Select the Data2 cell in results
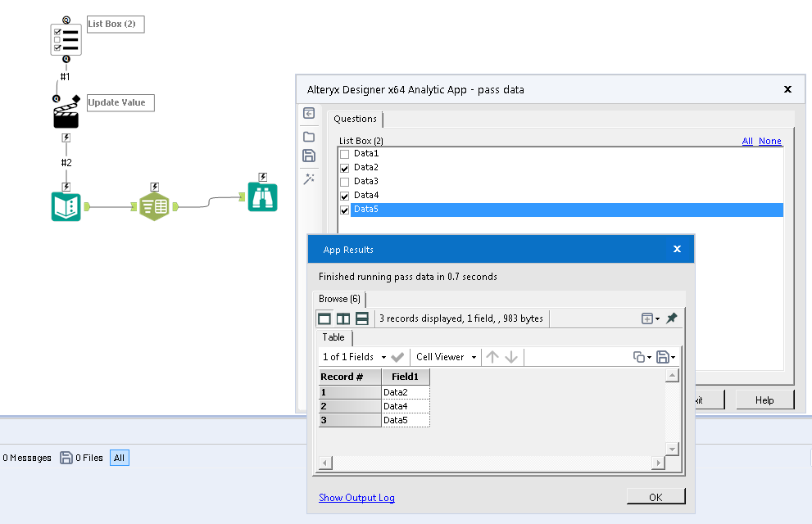This screenshot has height=524, width=812. point(406,392)
